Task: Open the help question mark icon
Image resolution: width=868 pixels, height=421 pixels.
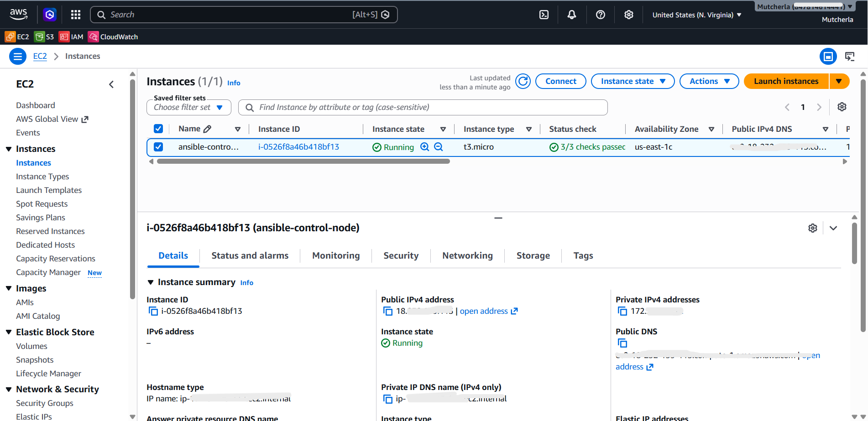Action: point(601,15)
